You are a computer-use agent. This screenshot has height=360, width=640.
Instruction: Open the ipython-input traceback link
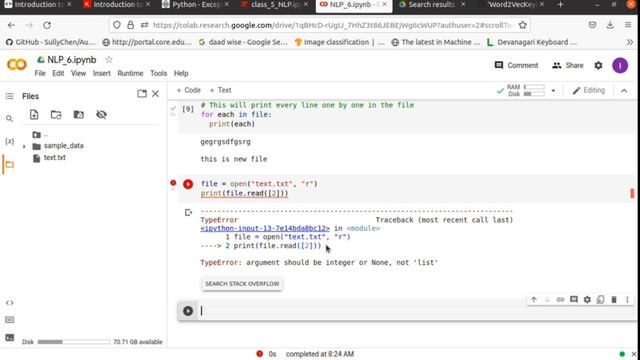click(x=265, y=229)
